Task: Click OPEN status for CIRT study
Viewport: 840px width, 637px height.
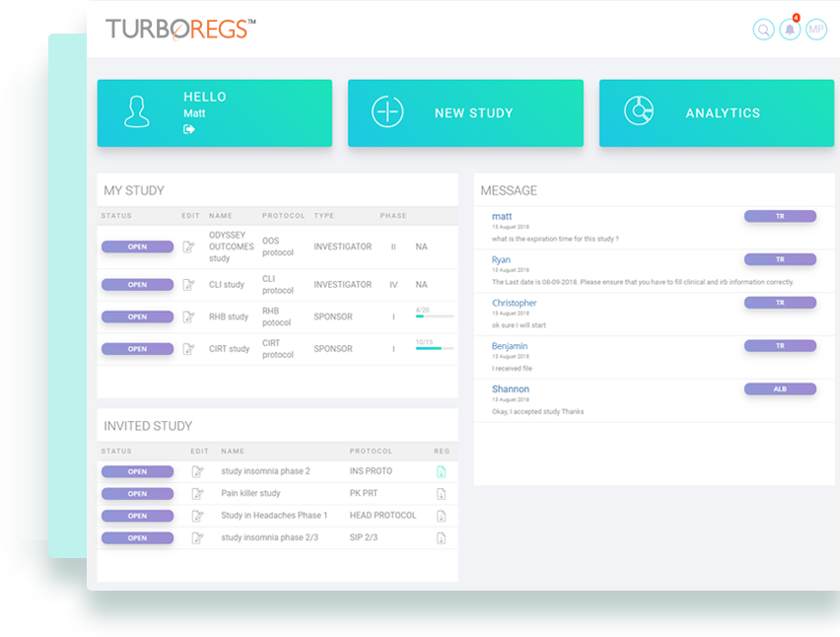Action: tap(137, 349)
